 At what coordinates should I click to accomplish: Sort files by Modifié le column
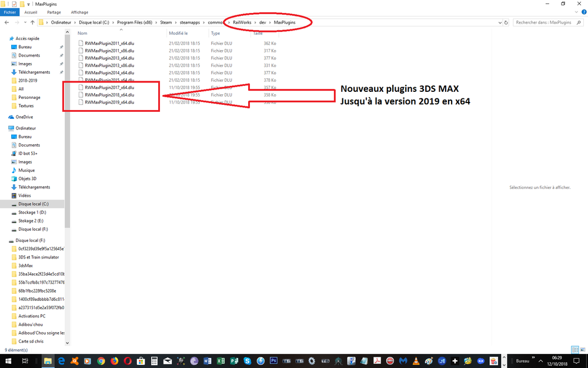[178, 34]
